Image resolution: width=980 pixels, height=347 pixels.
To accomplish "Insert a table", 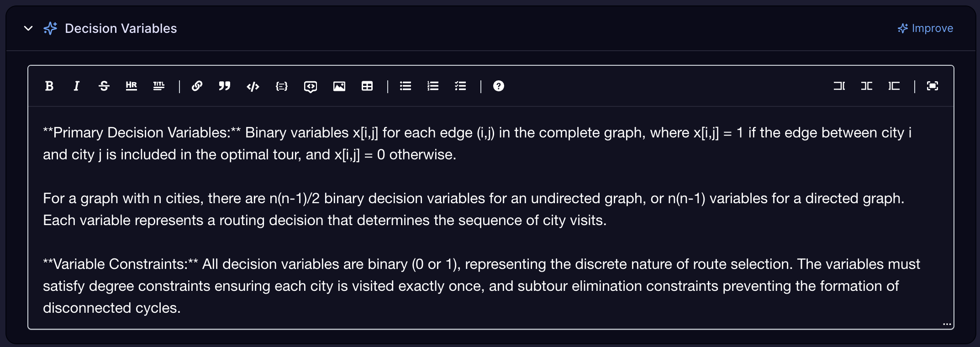I will tap(368, 86).
